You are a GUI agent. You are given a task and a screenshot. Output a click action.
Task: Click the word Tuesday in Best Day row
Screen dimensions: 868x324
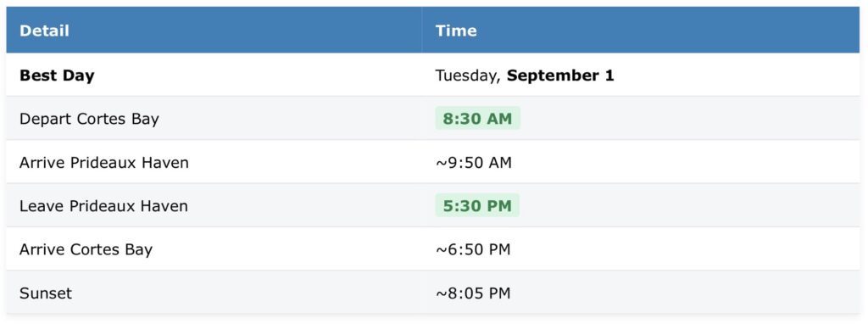pyautogui.click(x=467, y=75)
